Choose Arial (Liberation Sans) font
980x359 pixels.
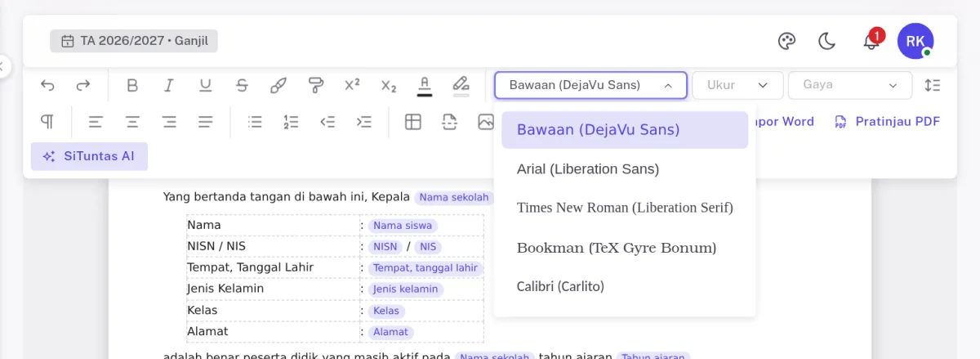click(x=625, y=169)
